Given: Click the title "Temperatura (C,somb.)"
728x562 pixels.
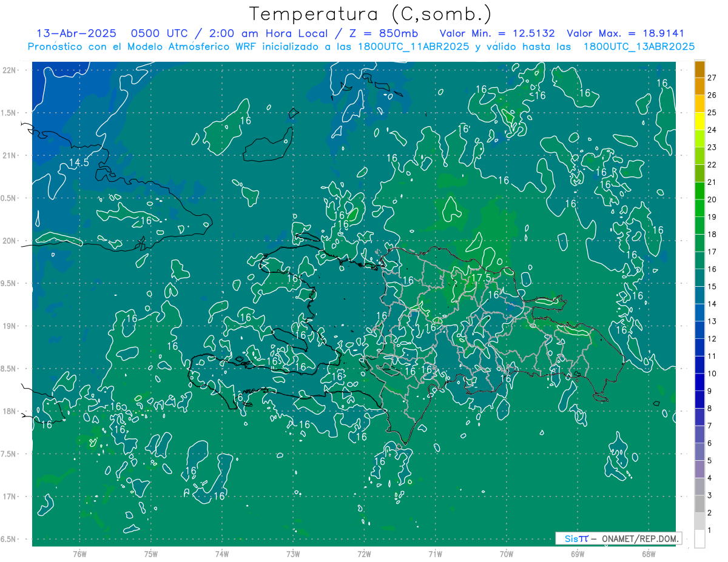Looking at the screenshot, I should tap(370, 14).
